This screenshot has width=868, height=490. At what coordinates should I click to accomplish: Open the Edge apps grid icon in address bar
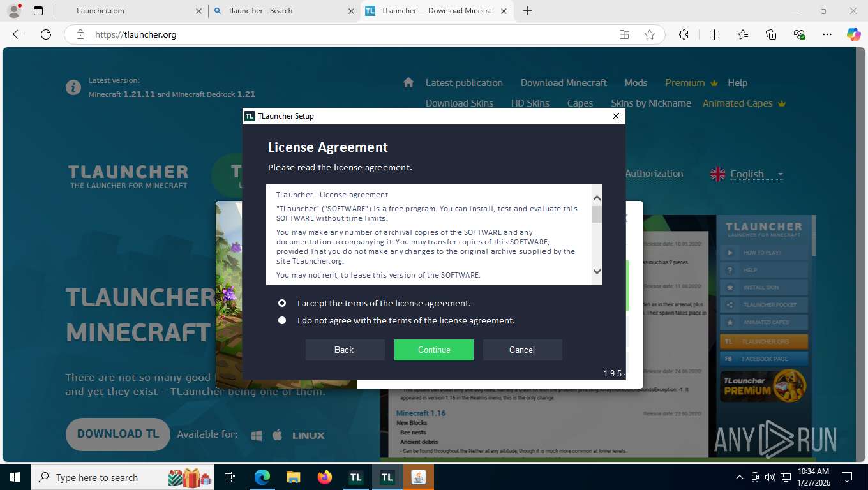tap(624, 34)
